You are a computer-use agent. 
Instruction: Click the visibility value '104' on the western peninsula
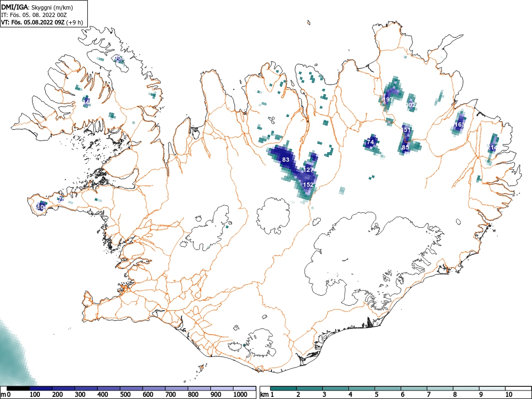pos(41,206)
